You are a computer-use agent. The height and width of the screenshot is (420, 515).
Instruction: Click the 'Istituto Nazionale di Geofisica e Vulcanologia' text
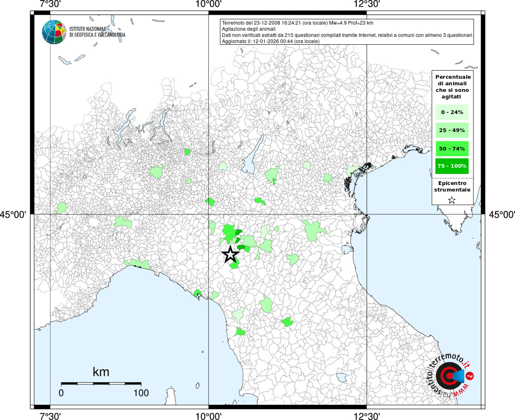click(97, 32)
